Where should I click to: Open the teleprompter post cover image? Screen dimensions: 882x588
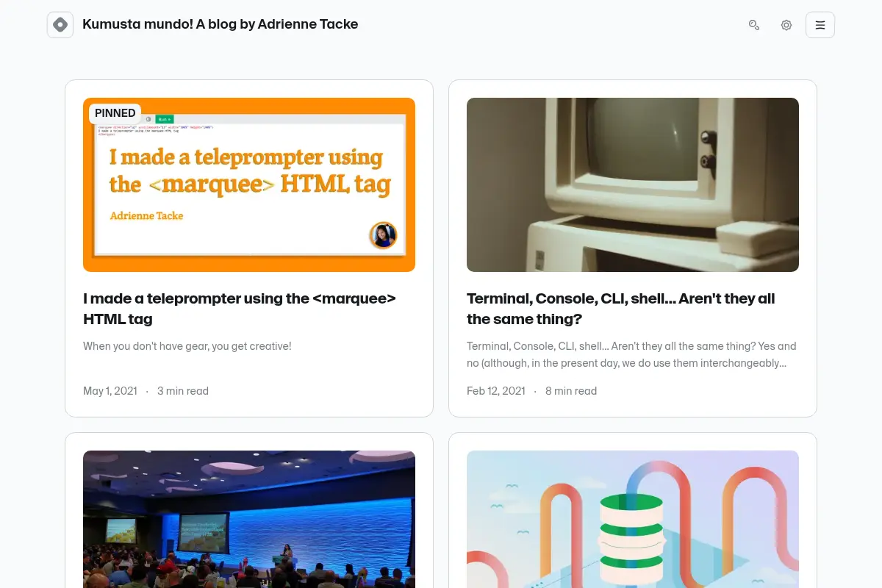click(249, 184)
